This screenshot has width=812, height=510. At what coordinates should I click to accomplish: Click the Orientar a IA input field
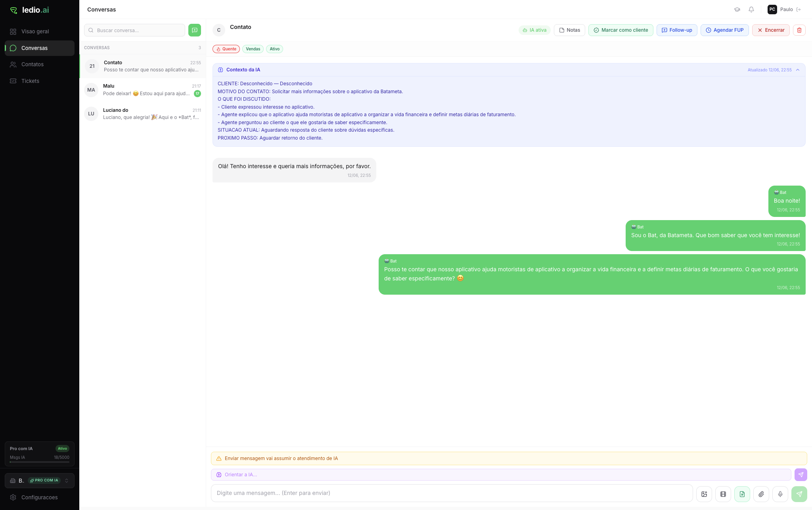tap(501, 475)
